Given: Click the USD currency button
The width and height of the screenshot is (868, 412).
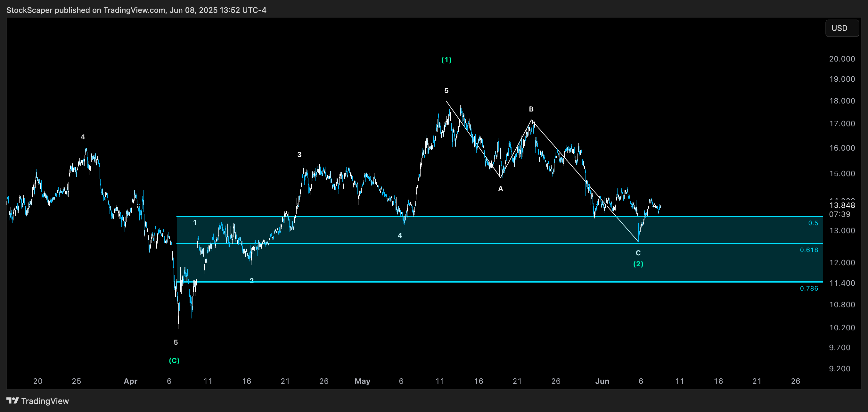Looking at the screenshot, I should click(842, 28).
